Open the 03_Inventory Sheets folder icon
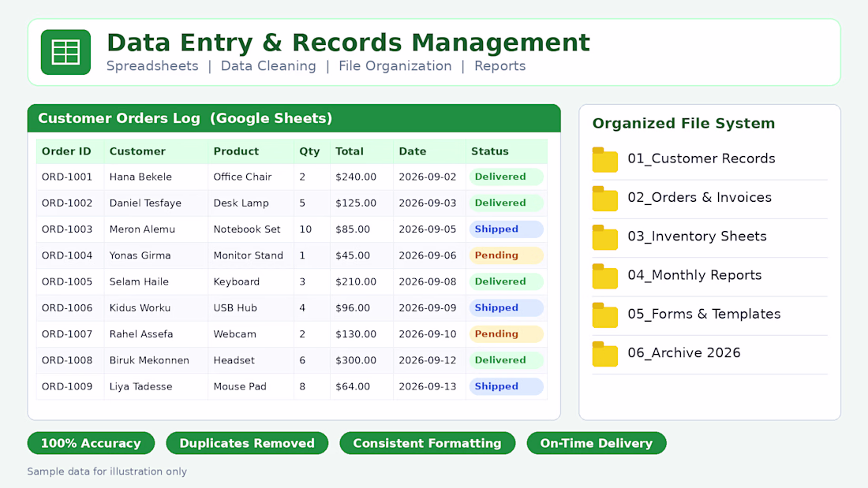Image resolution: width=868 pixels, height=488 pixels. pyautogui.click(x=604, y=237)
